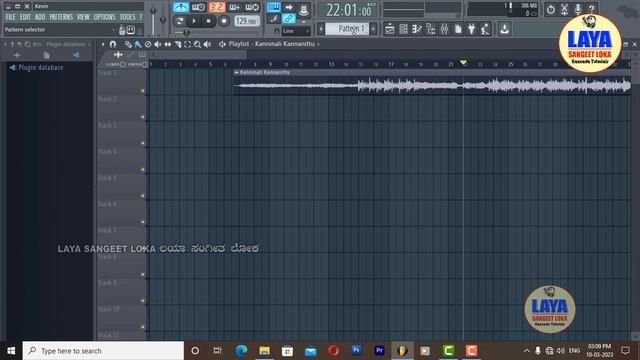Mute Track 1 via its green dot
640x360 pixels.
(143, 91)
